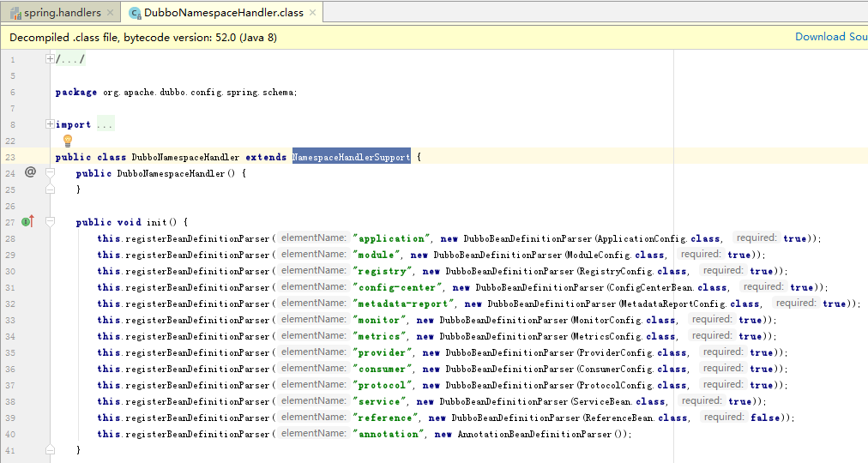Viewport: 868px width, 463px height.
Task: Click the @ gutter icon on line 24
Action: click(30, 172)
